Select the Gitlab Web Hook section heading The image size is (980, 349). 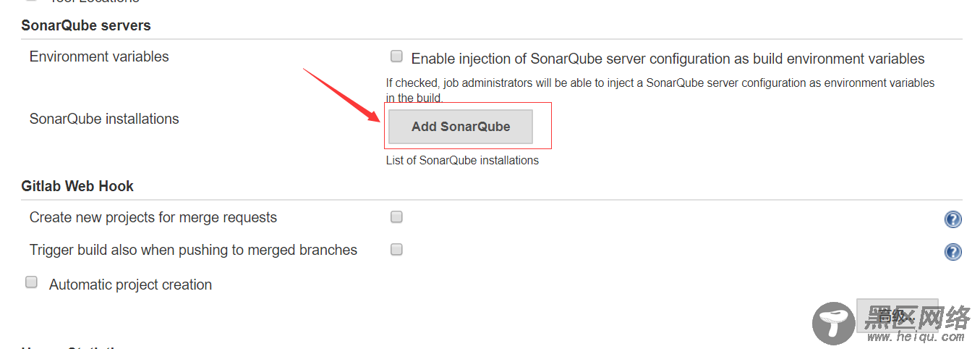(77, 186)
